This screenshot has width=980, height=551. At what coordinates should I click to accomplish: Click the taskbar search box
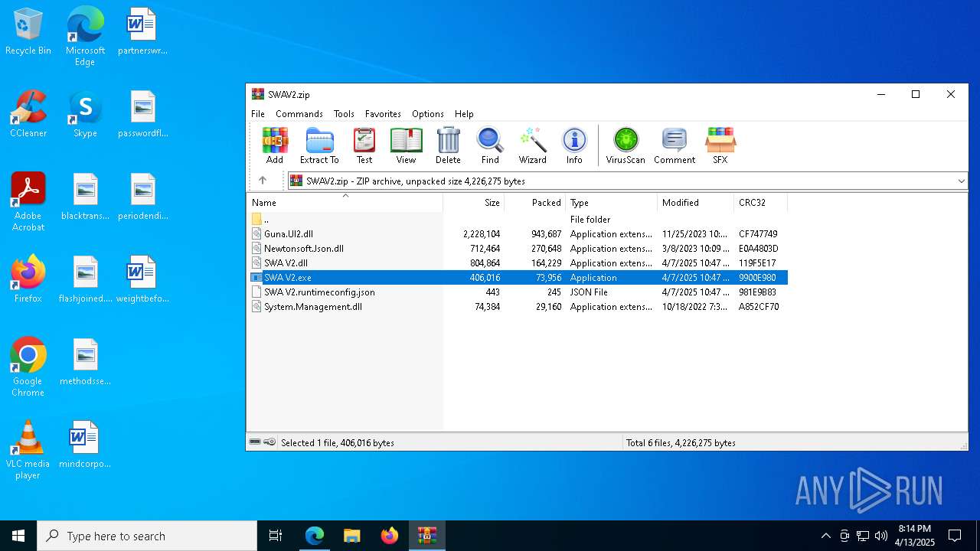[147, 536]
